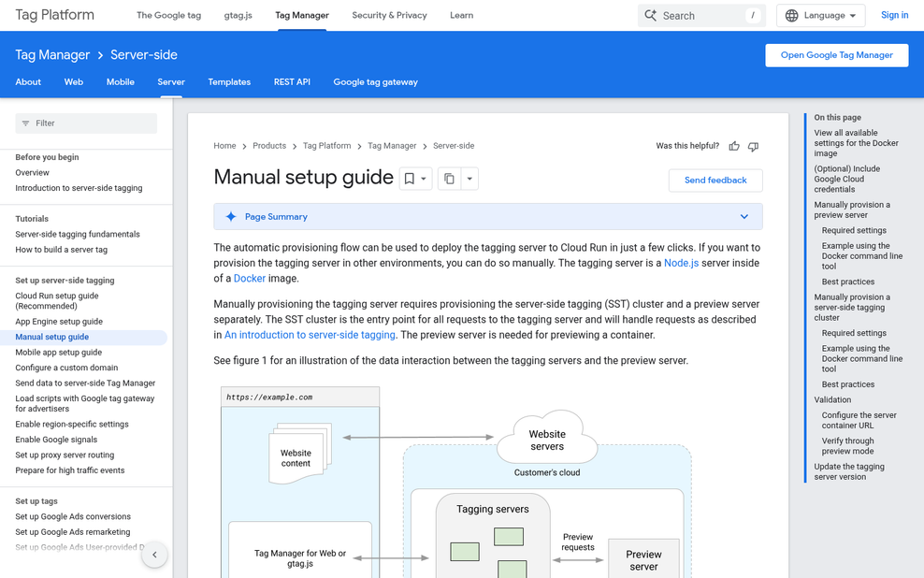Switch to the Mobile tab
The height and width of the screenshot is (578, 924).
click(121, 82)
